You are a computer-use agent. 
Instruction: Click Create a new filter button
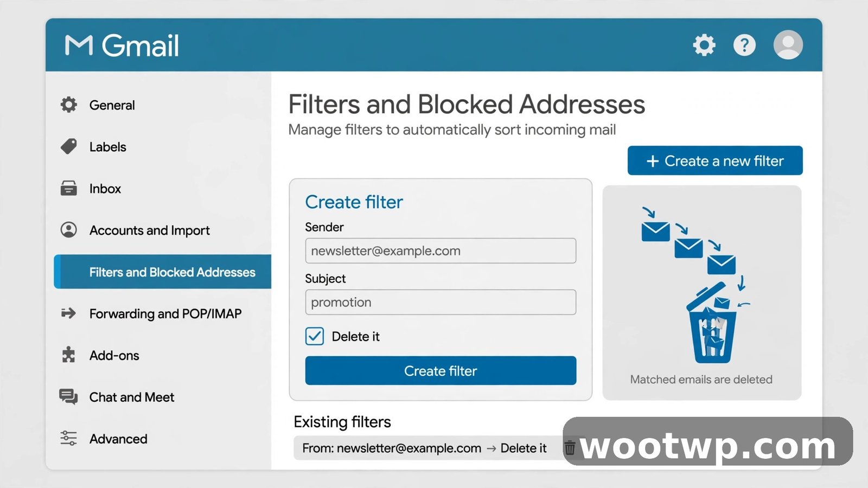click(x=715, y=160)
